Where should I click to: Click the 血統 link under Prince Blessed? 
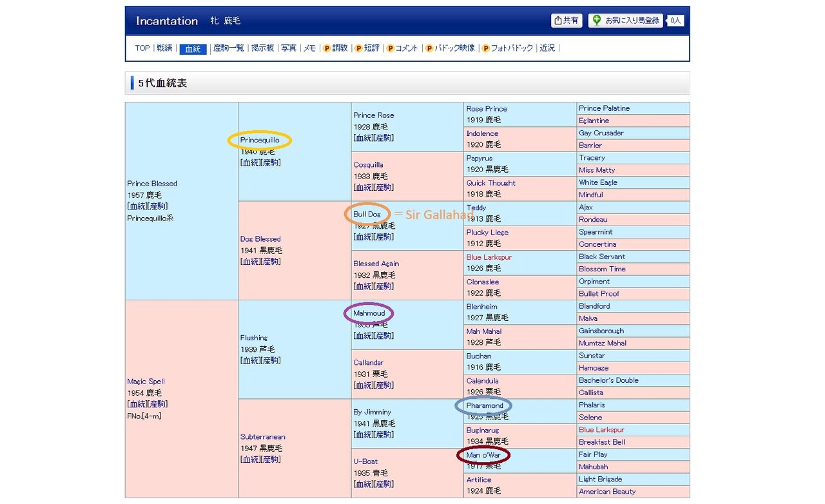137,206
